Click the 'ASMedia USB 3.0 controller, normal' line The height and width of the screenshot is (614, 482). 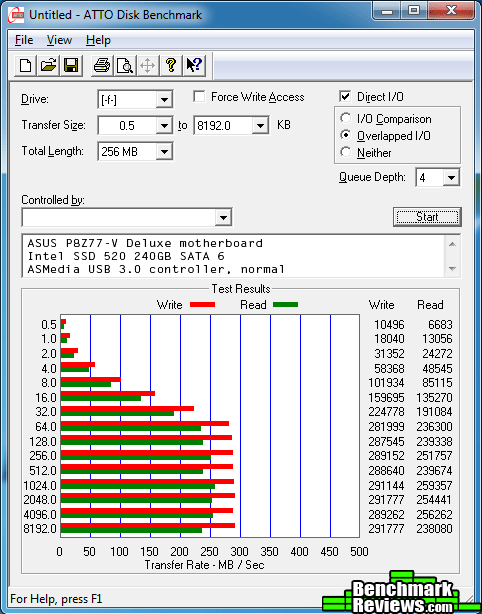[x=156, y=269]
